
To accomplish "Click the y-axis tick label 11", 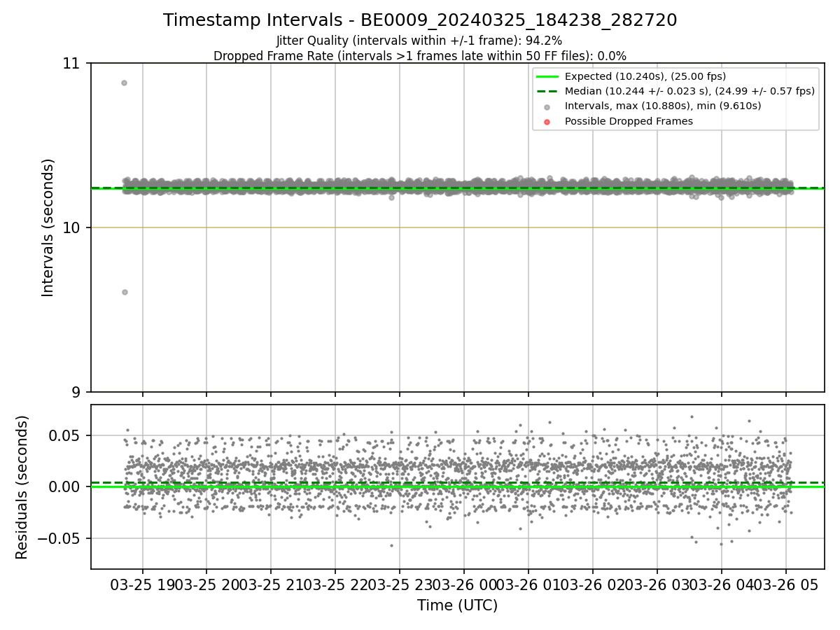I will (x=73, y=64).
